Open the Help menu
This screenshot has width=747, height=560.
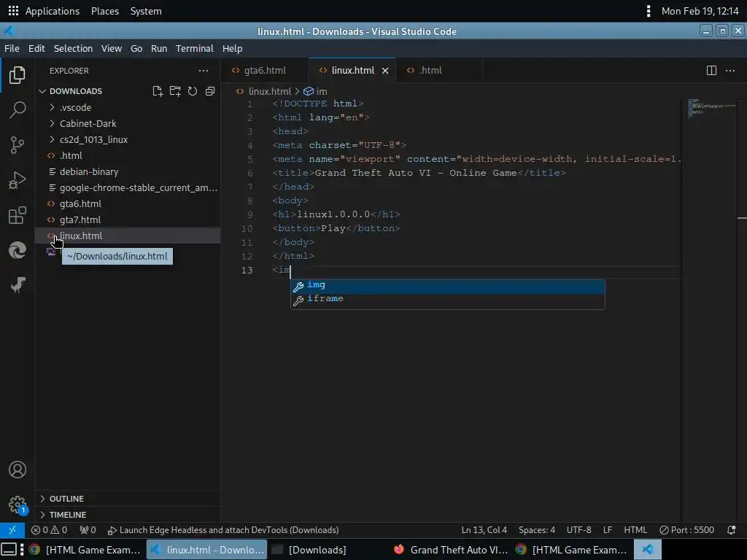click(x=232, y=49)
